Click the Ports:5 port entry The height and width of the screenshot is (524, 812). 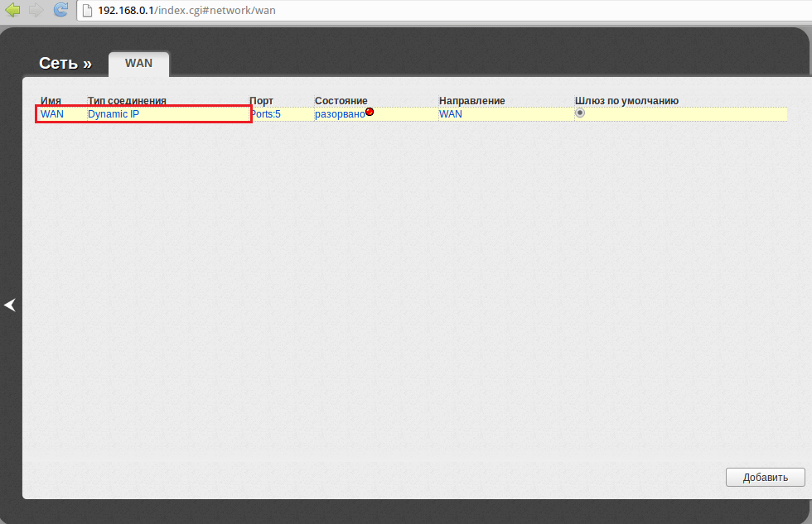[x=265, y=114]
